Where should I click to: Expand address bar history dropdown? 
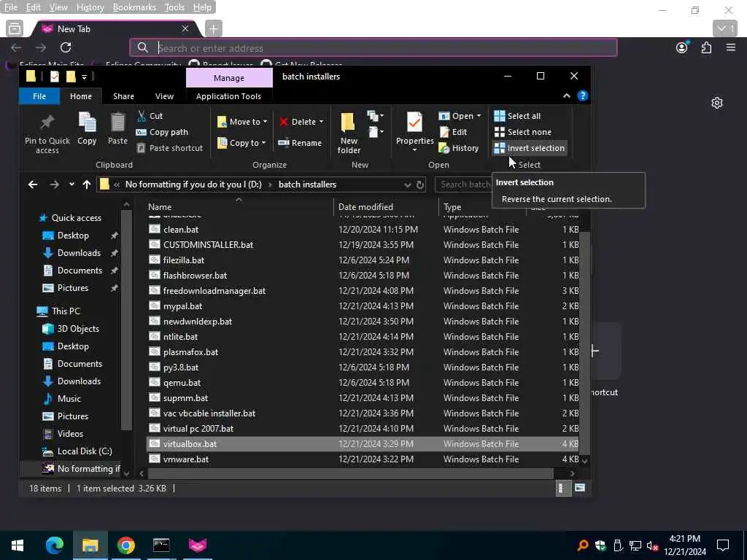point(407,184)
